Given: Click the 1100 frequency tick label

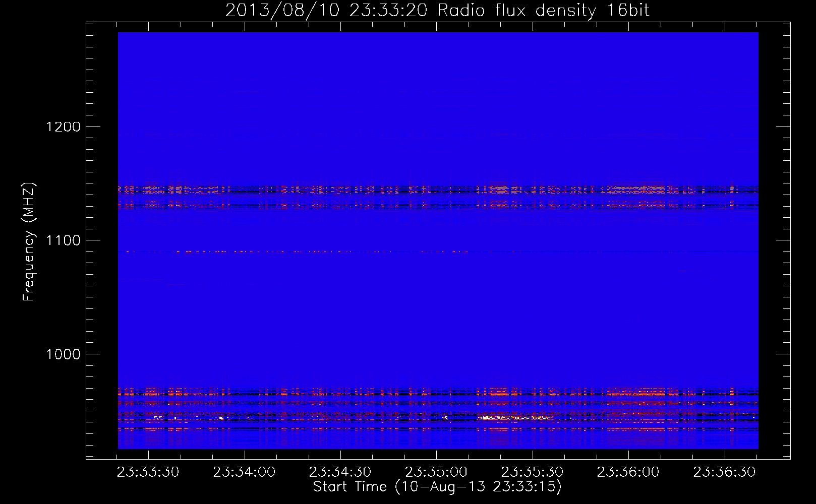Looking at the screenshot, I should click(x=63, y=240).
